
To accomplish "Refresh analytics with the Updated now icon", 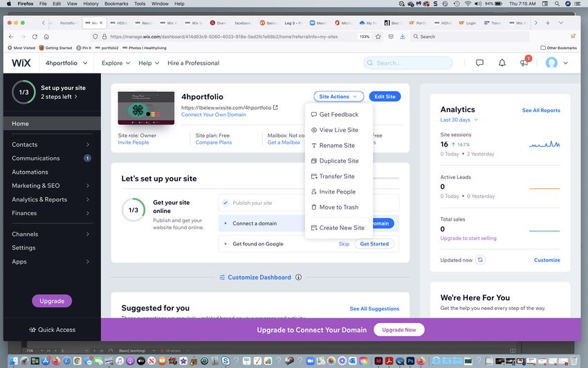I will 480,259.
